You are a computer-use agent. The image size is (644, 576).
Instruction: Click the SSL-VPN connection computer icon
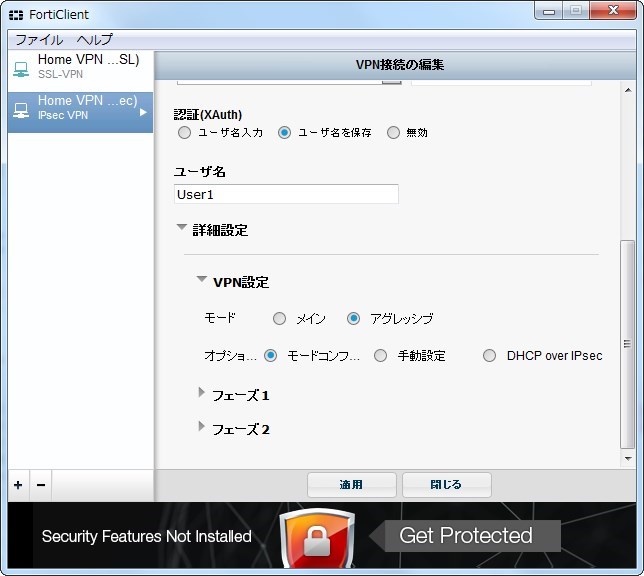click(x=21, y=69)
